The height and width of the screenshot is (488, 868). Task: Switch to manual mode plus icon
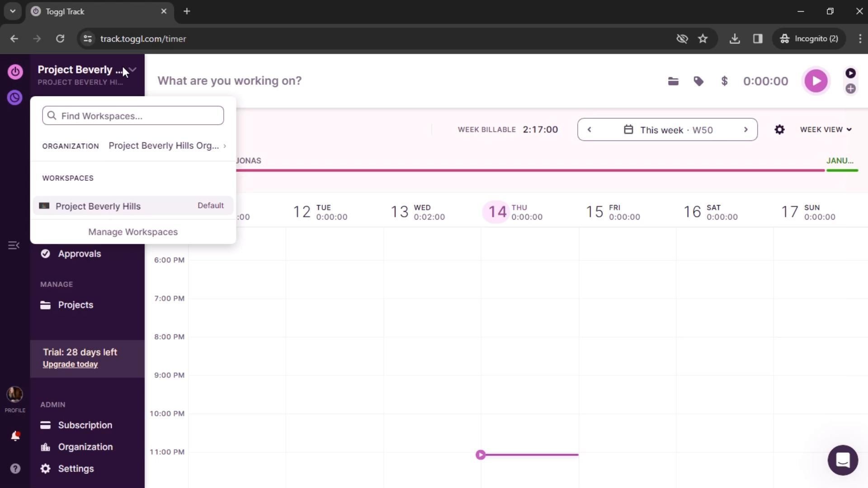[850, 89]
